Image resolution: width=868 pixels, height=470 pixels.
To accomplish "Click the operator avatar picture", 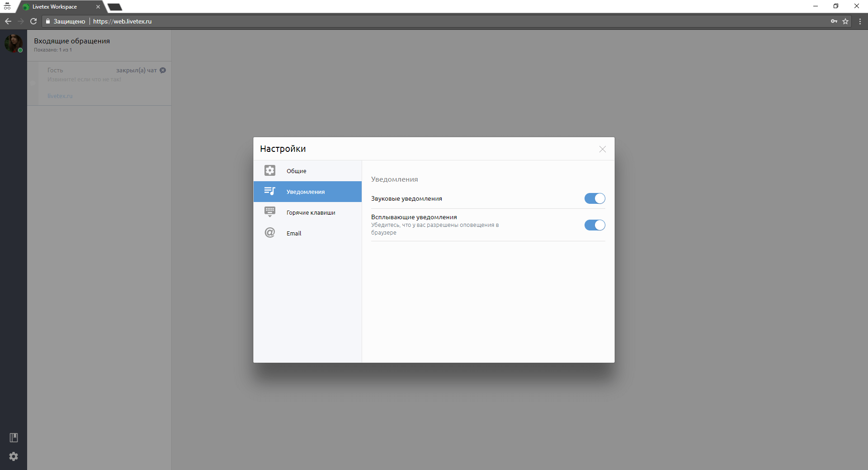I will 13,43.
